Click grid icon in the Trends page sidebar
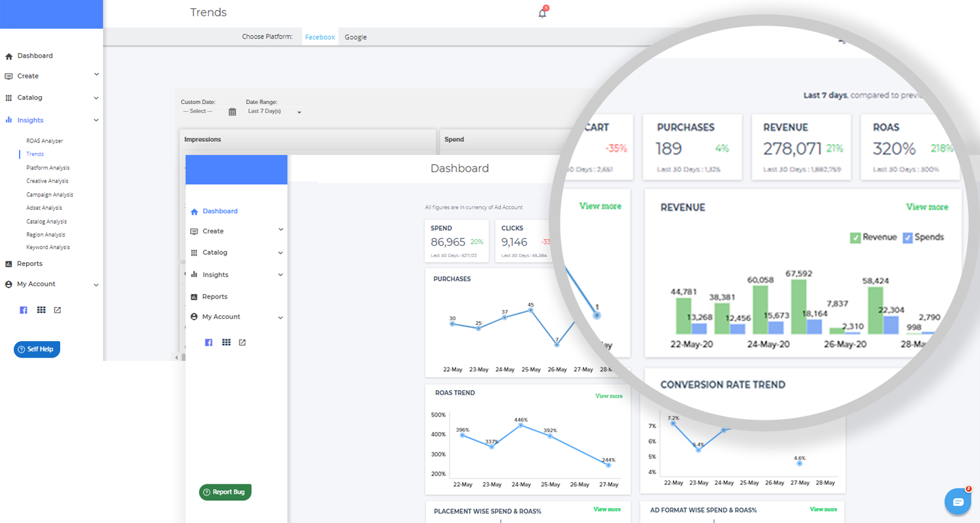 [x=41, y=310]
